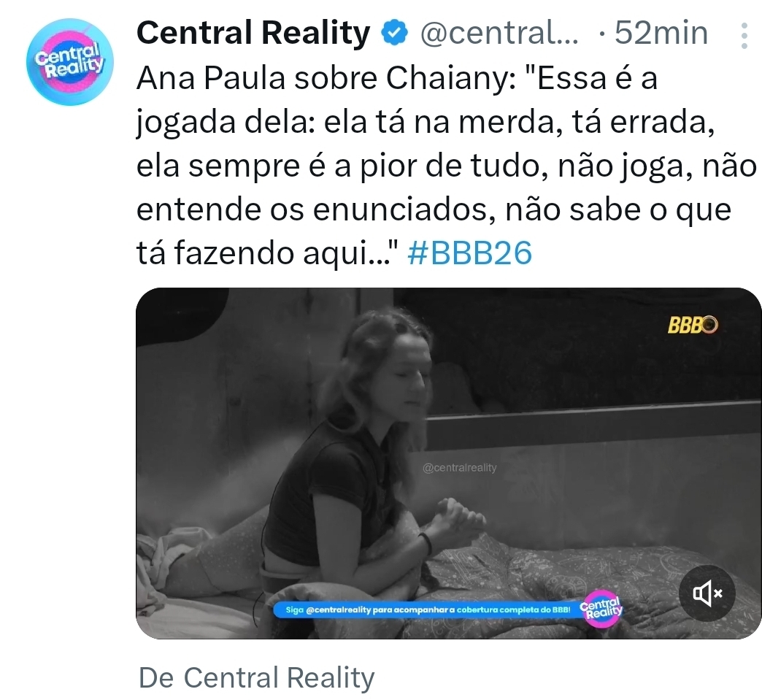The width and height of the screenshot is (762, 700).
Task: Click the blue verified badge
Action: point(394,33)
